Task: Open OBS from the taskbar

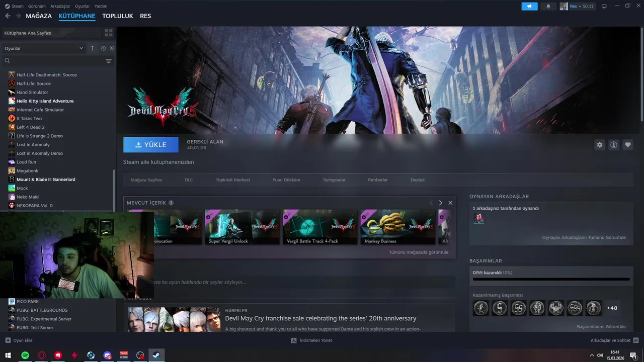Action: (140, 355)
